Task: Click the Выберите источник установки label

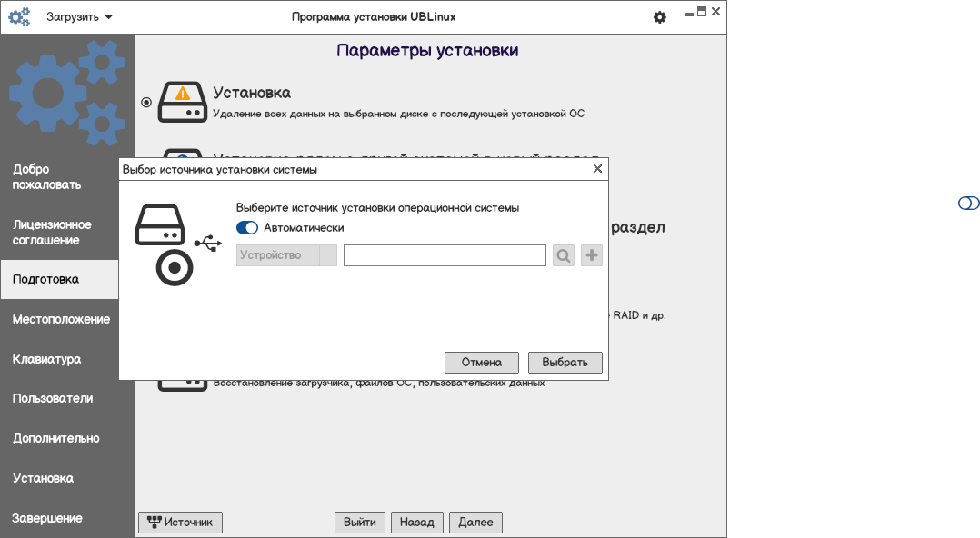Action: [x=377, y=208]
